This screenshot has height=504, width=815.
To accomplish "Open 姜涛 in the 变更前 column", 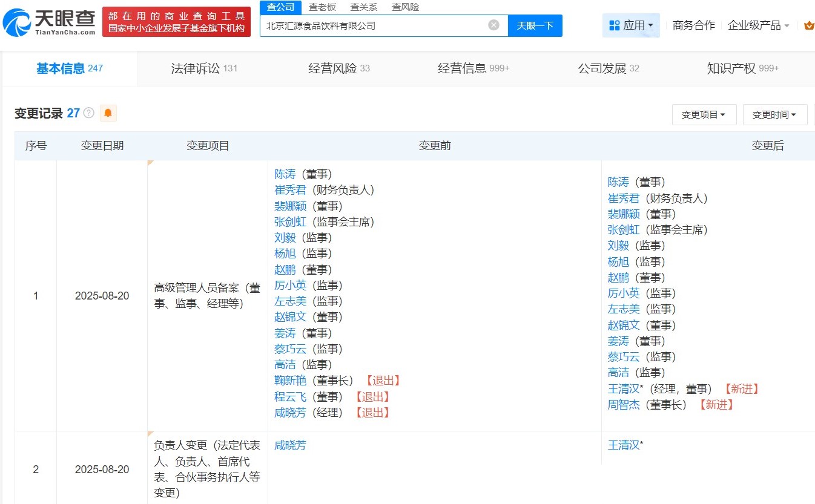I will coord(285,333).
